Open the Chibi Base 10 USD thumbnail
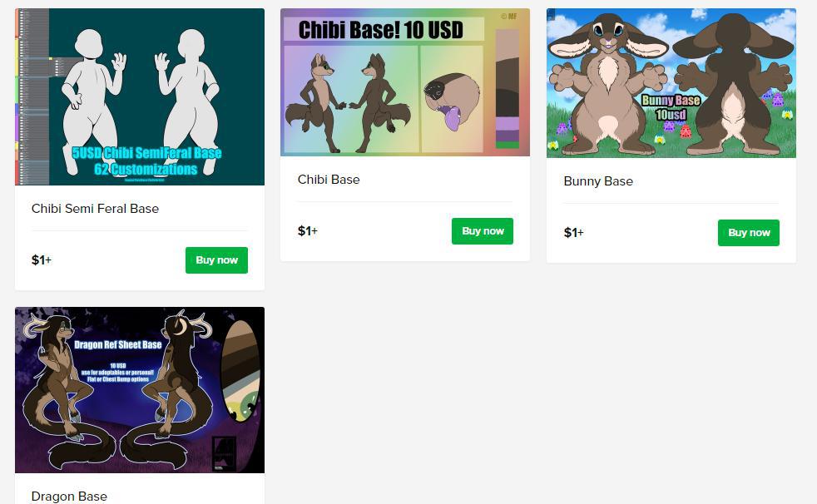Image resolution: width=817 pixels, height=504 pixels. click(405, 82)
